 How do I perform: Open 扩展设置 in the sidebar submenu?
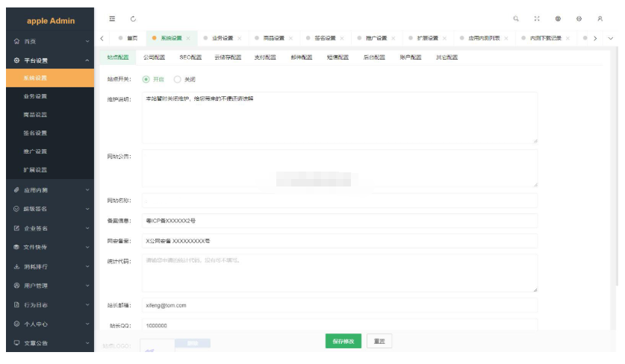pyautogui.click(x=50, y=169)
